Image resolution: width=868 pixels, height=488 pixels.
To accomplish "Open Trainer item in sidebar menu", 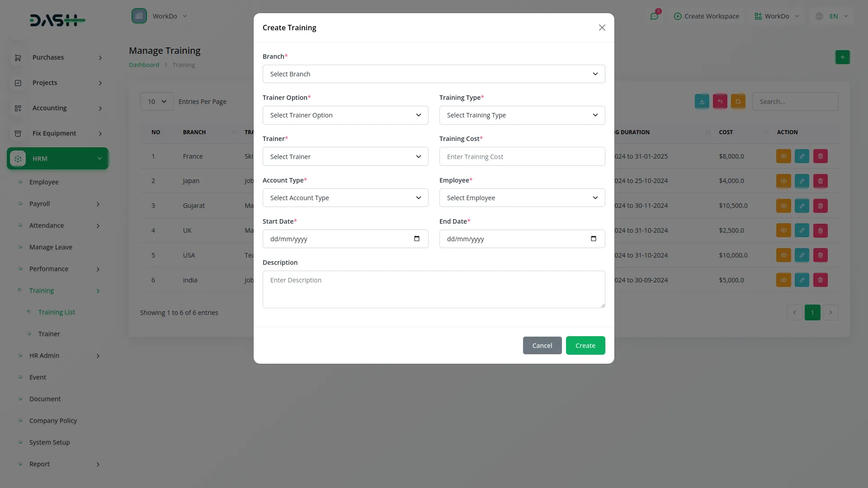I will (49, 334).
